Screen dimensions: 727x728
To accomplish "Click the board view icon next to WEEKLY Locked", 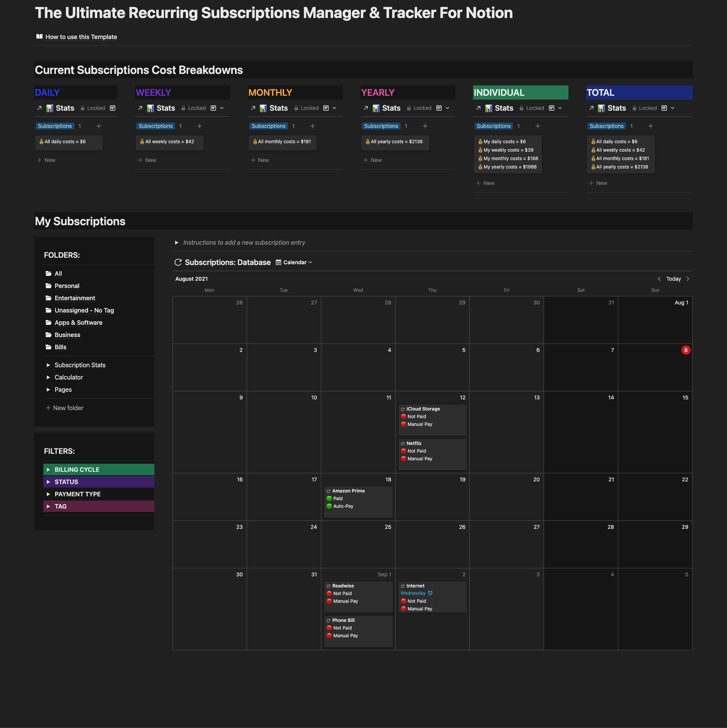I will click(213, 108).
